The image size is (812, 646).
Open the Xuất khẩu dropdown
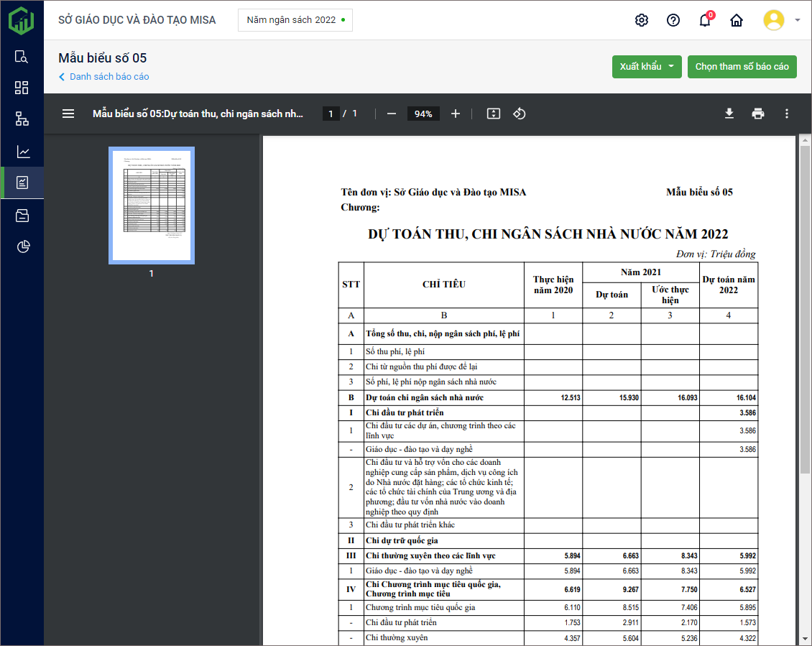click(647, 67)
